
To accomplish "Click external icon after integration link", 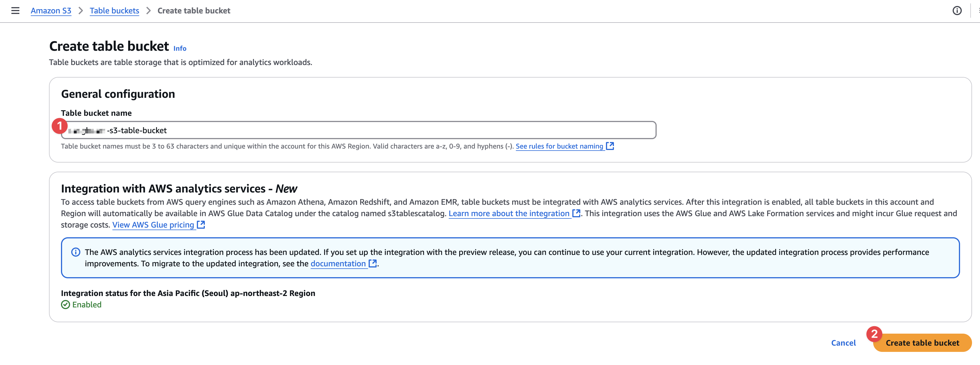I will [576, 213].
